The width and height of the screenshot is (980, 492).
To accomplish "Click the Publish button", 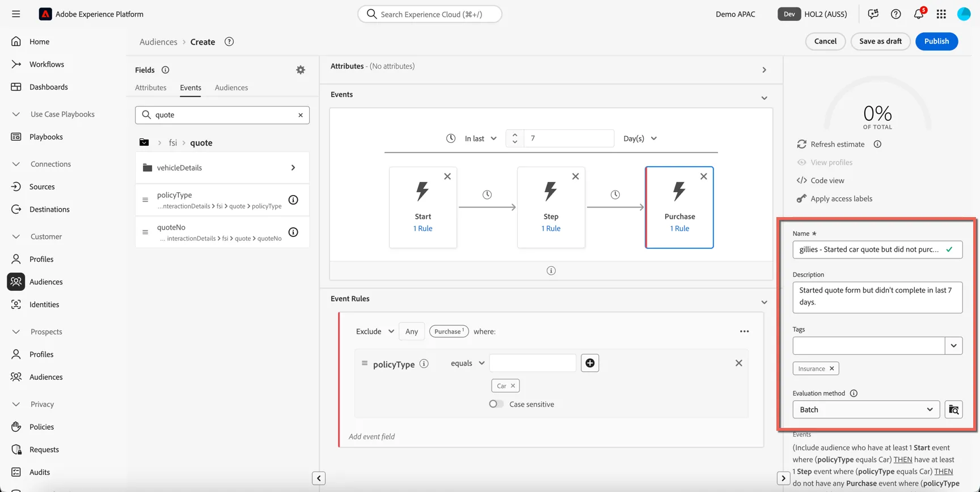I will (936, 41).
